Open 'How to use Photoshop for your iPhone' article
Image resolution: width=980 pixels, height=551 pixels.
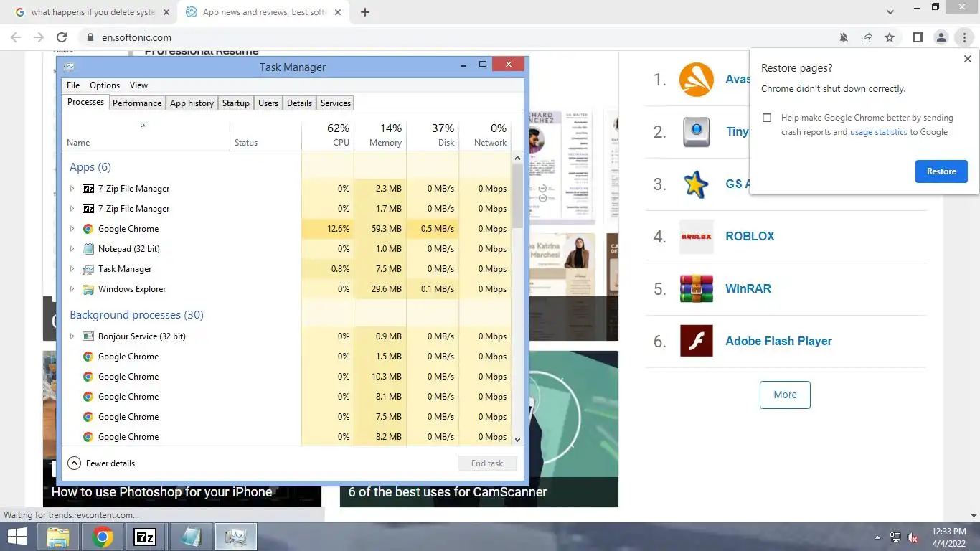pyautogui.click(x=161, y=492)
